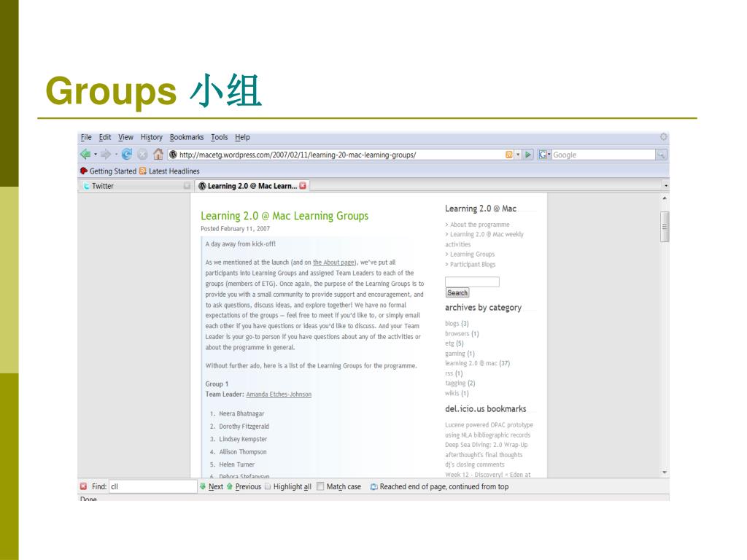Go forward using the Forward arrow button
The image size is (747, 560).
[106, 155]
